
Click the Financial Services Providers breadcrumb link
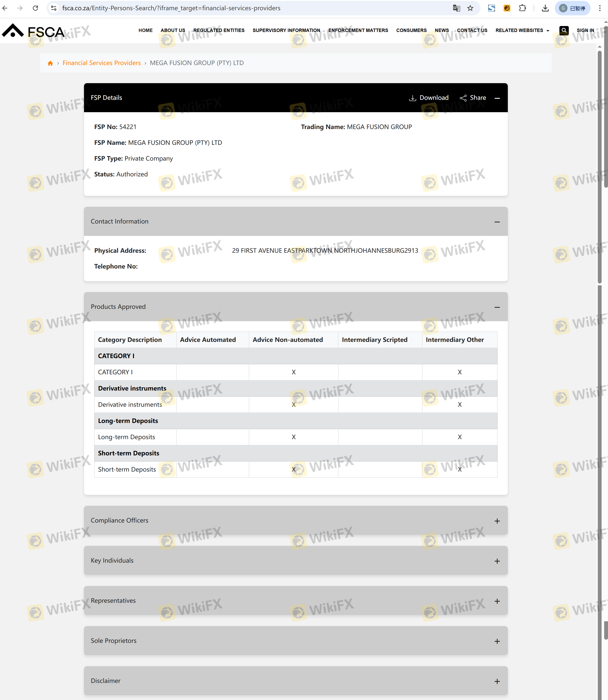tap(101, 63)
